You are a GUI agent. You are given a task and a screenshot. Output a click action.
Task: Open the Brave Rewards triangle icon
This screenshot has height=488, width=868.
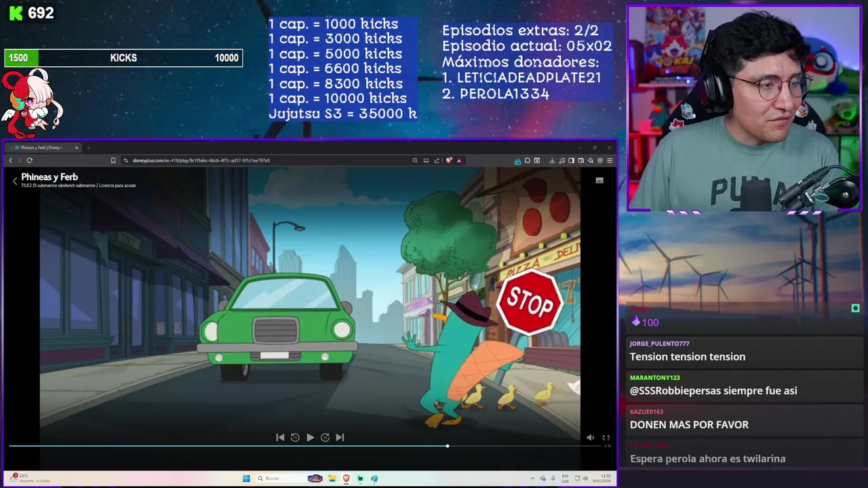click(459, 161)
